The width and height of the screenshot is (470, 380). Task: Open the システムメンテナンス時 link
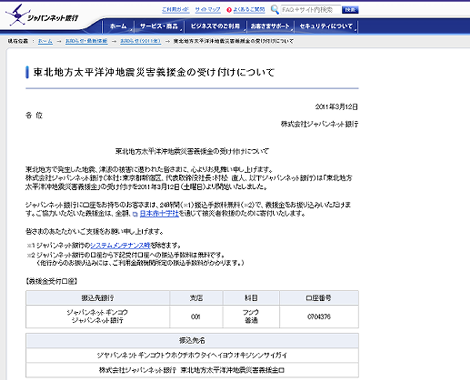pyautogui.click(x=120, y=246)
